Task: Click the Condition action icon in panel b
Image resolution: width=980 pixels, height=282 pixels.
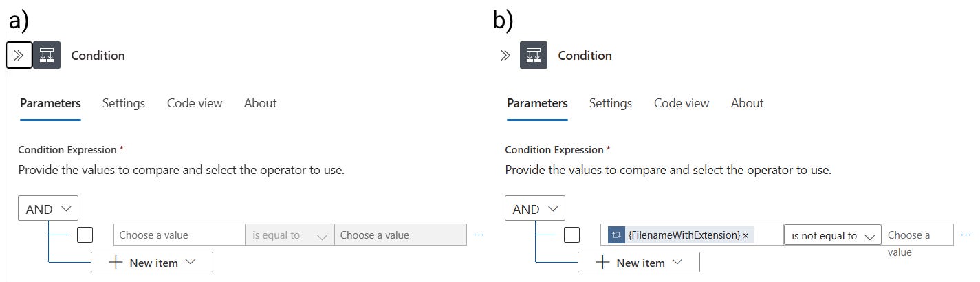Action: pyautogui.click(x=534, y=56)
